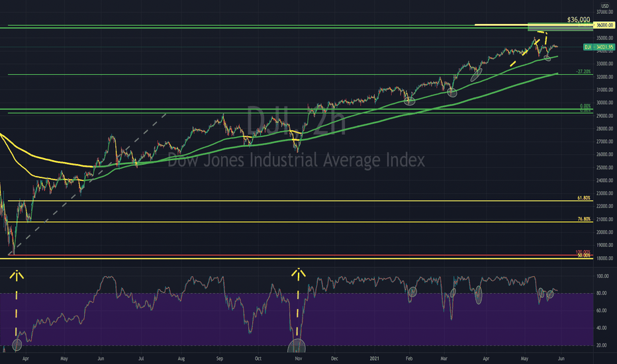
Task: Click the 33000.00 price axis label
Action: 605,64
